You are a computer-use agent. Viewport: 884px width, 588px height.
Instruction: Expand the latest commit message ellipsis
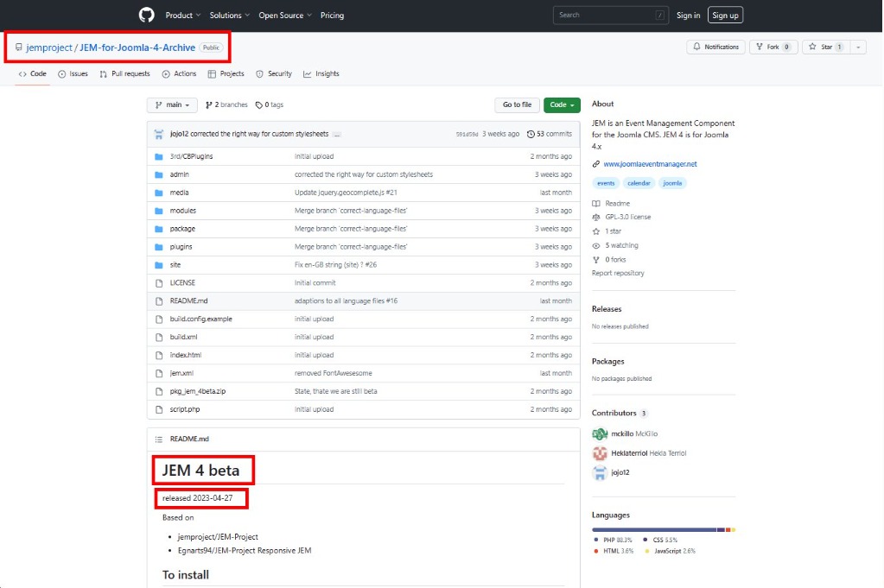(x=336, y=135)
